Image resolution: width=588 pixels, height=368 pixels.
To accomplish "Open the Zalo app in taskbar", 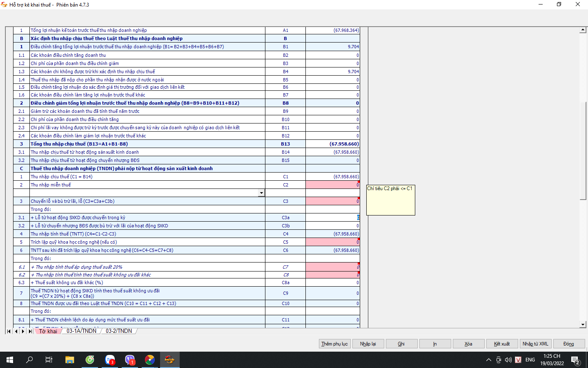I will click(110, 360).
